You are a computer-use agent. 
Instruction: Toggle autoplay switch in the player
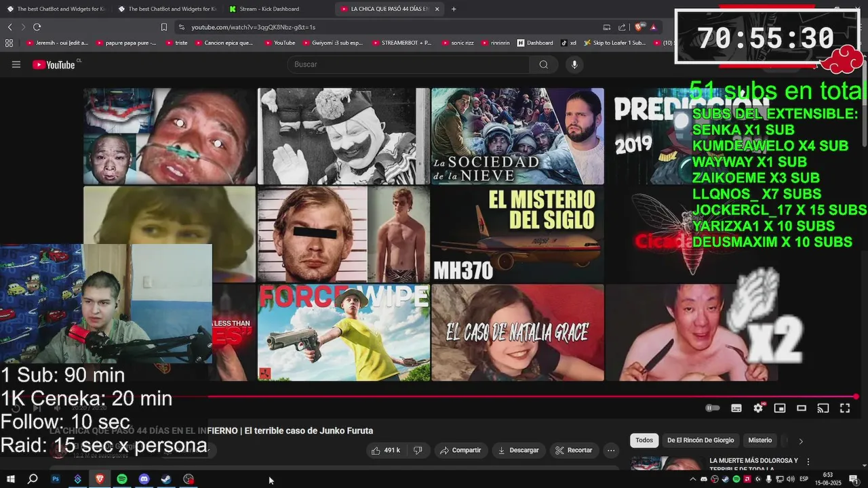point(712,408)
